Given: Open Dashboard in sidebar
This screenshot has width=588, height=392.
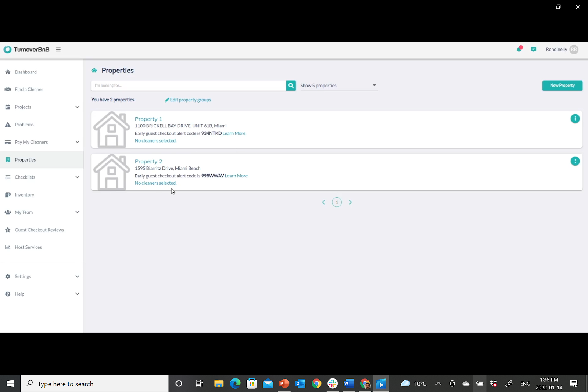Looking at the screenshot, I should tap(42, 72).
